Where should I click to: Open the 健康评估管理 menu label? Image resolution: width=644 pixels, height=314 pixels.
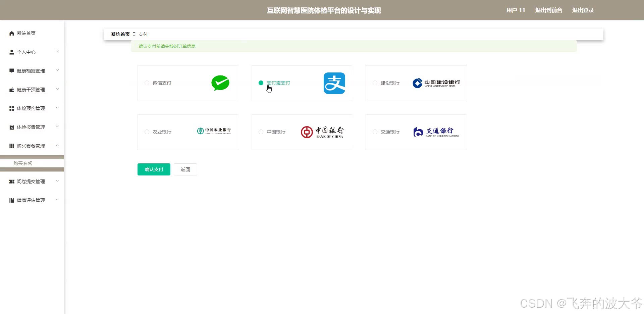tap(31, 200)
